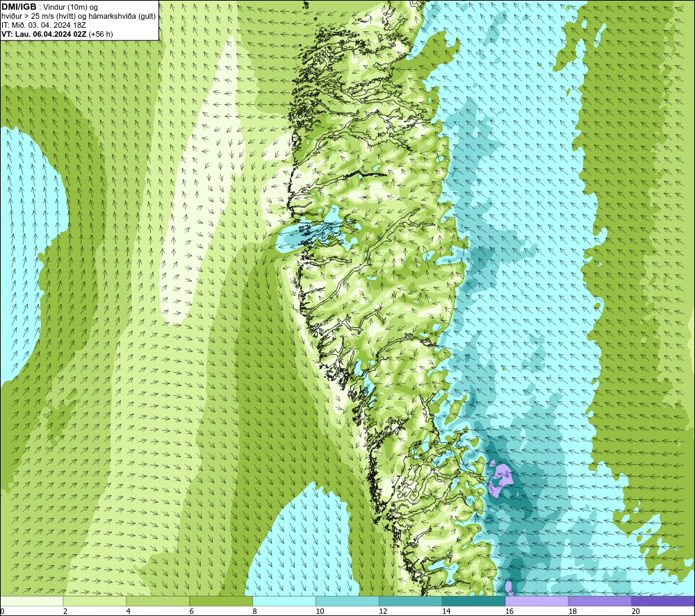Click the 16–18 m/s light purple legend swatch
The width and height of the screenshot is (695, 616).
tap(537, 601)
